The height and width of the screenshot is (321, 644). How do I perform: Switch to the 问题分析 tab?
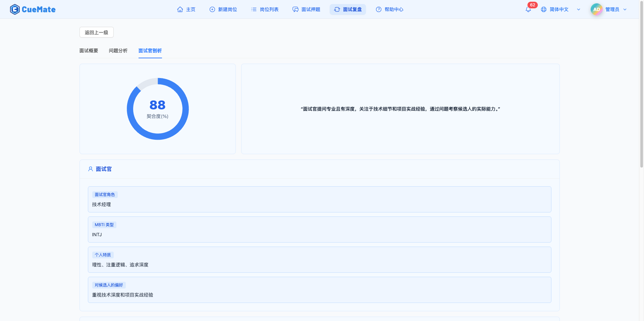pyautogui.click(x=118, y=51)
